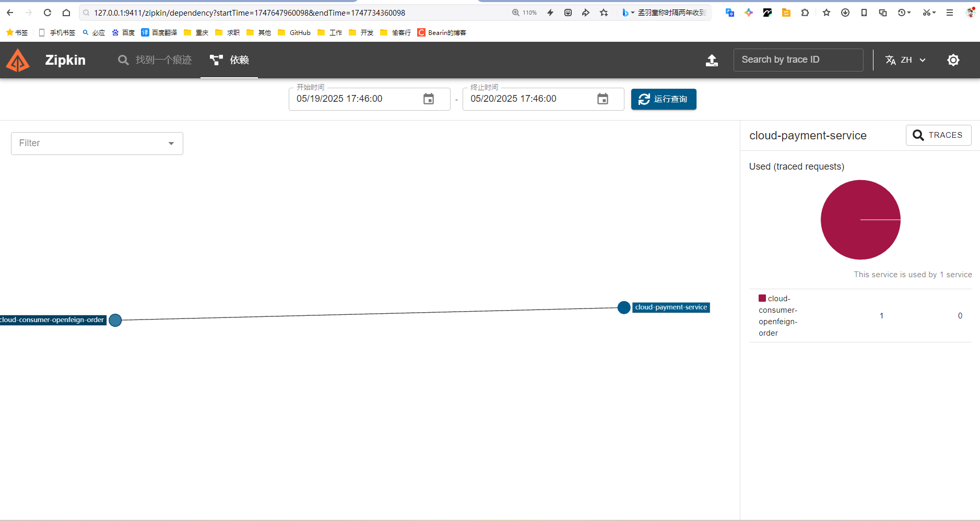Open the 其他 bookmark folder
980x521 pixels.
(258, 32)
